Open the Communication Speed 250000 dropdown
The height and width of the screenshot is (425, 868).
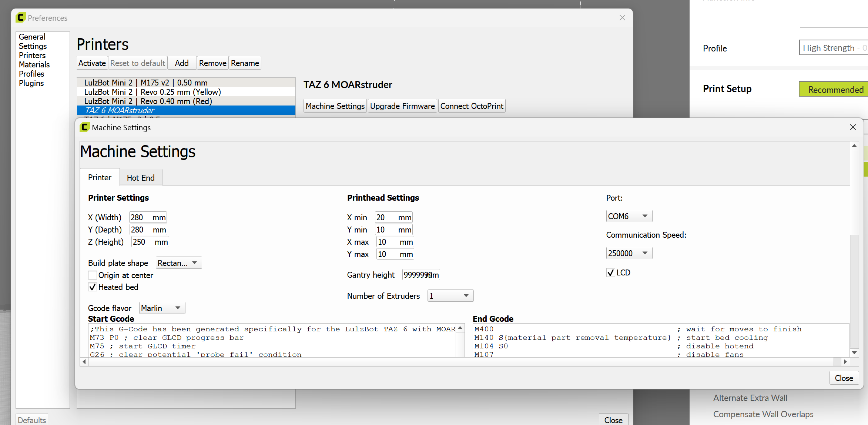629,253
